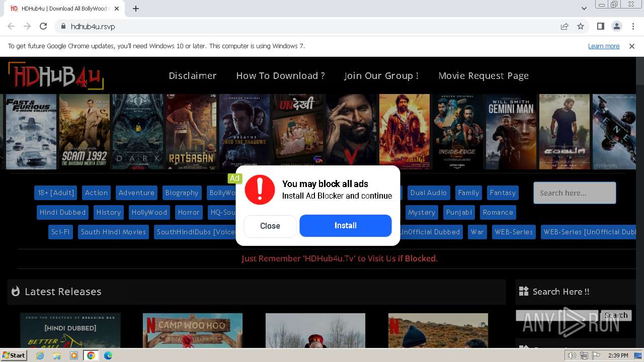Click Install on the ad blocker popup
This screenshot has height=362, width=644.
(x=346, y=226)
